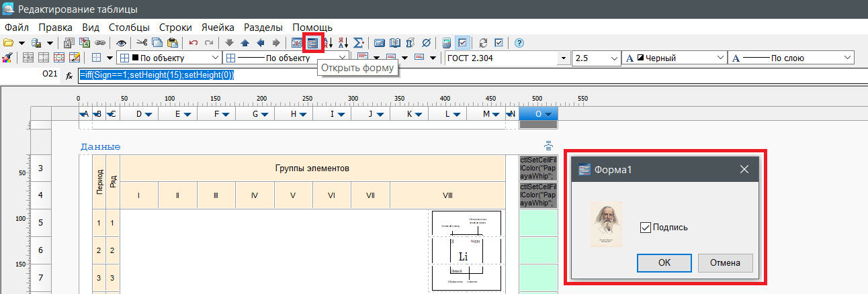Click the Open form toolbar icon

[313, 43]
